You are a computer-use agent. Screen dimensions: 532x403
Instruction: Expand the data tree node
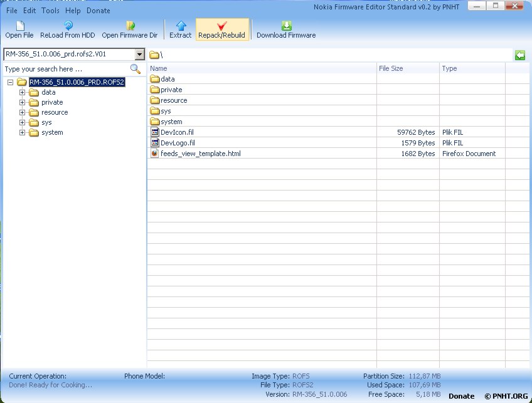23,92
